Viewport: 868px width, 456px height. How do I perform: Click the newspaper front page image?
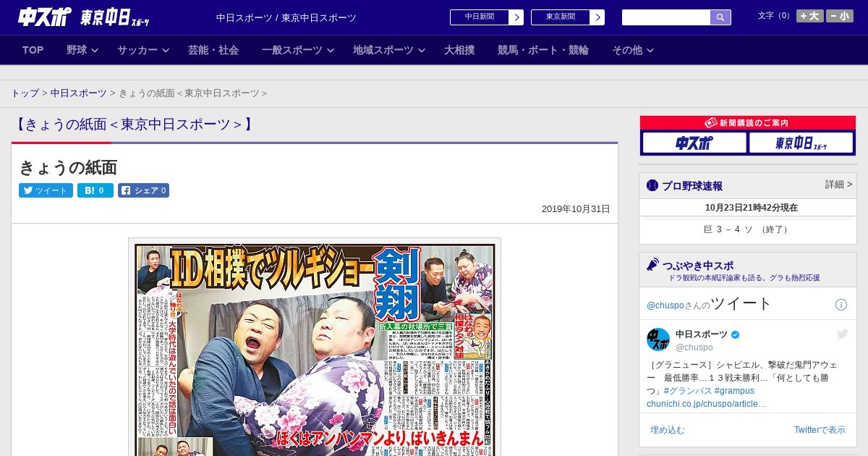315,350
